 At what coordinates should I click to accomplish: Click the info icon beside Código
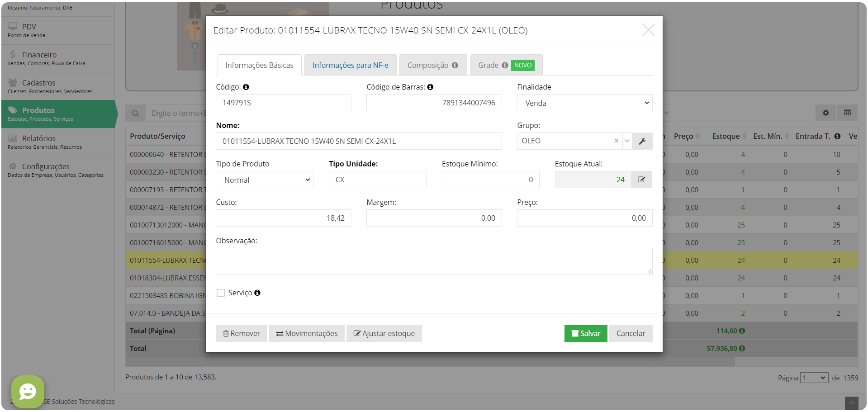pos(246,86)
